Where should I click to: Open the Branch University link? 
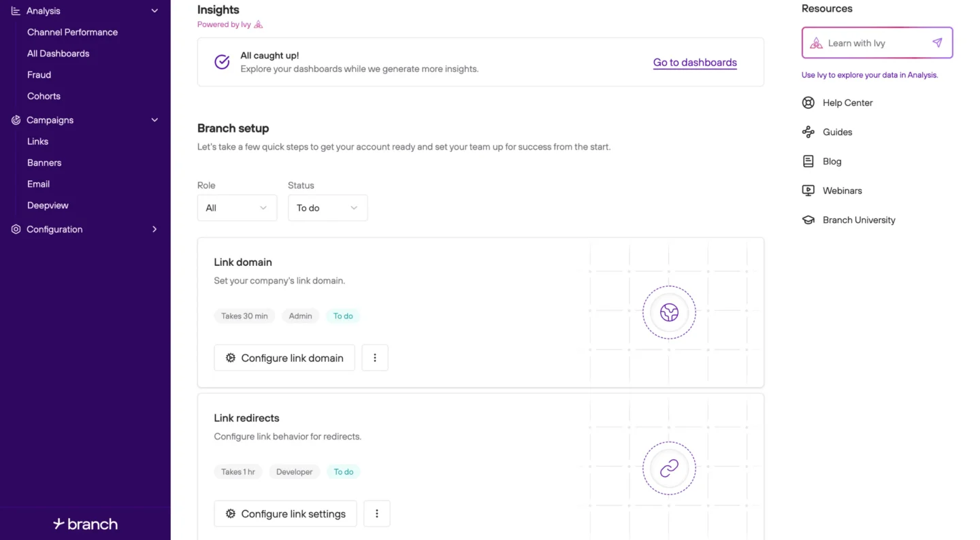[x=859, y=220]
